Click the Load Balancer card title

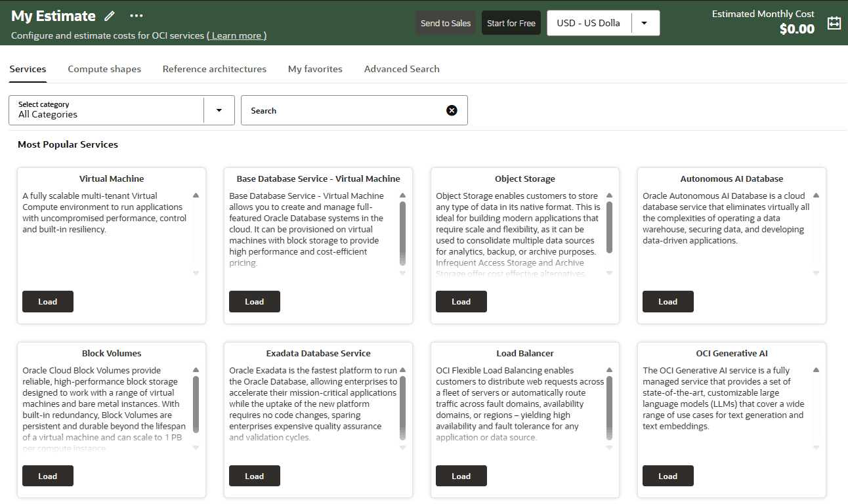point(525,353)
